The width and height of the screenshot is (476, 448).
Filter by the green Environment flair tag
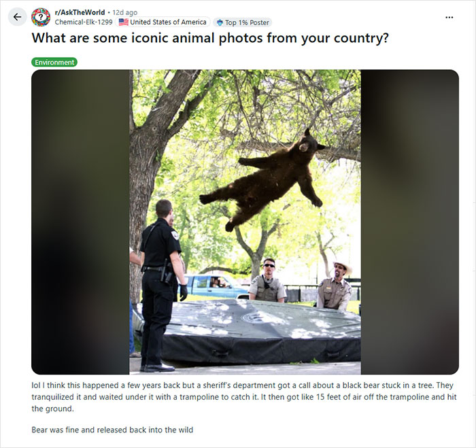pos(54,63)
